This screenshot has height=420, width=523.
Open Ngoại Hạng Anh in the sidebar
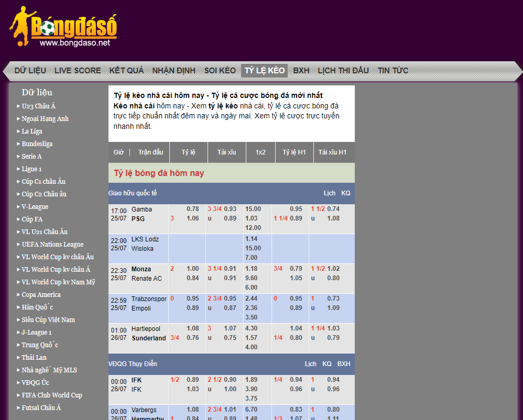click(45, 119)
